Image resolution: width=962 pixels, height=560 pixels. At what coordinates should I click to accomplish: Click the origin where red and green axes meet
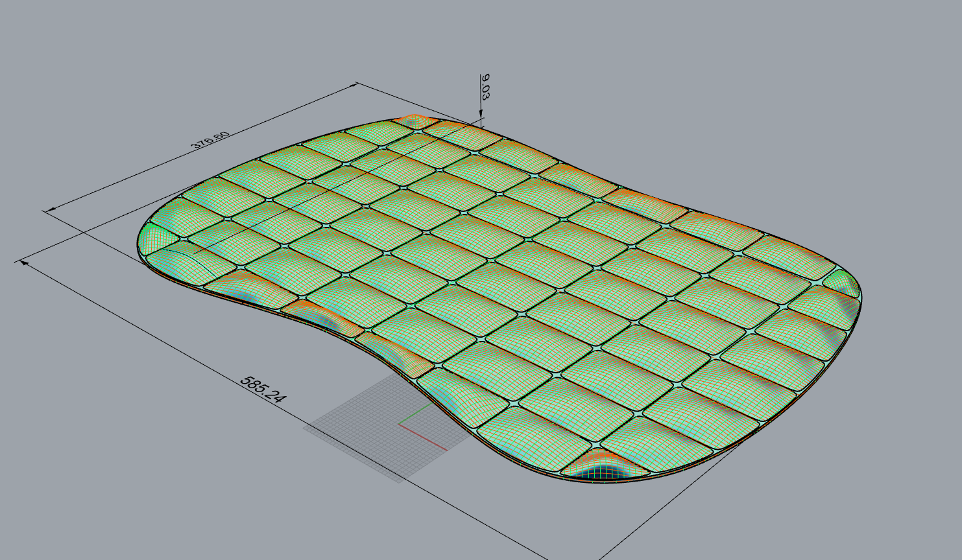coord(400,426)
